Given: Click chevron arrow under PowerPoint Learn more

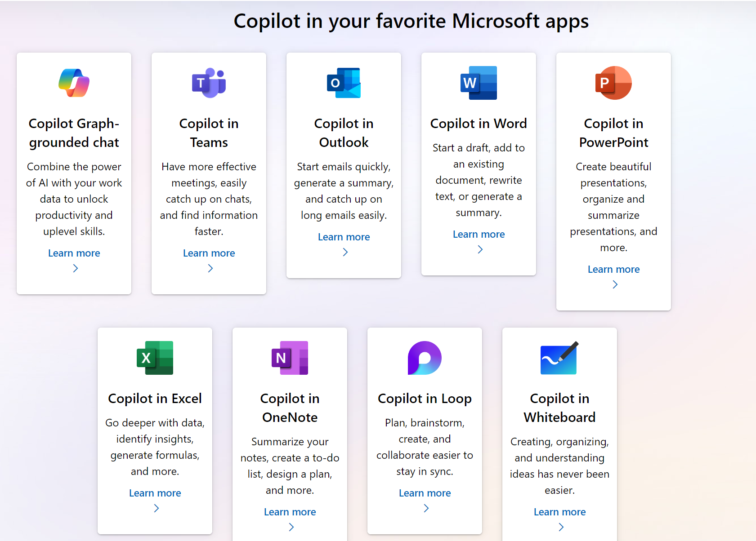Looking at the screenshot, I should (615, 284).
